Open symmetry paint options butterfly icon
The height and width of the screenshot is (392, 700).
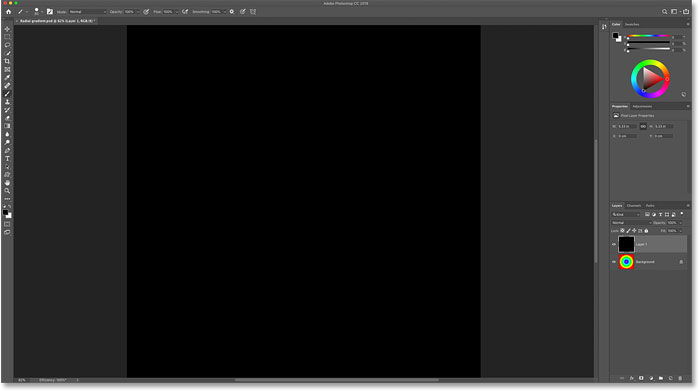(253, 12)
